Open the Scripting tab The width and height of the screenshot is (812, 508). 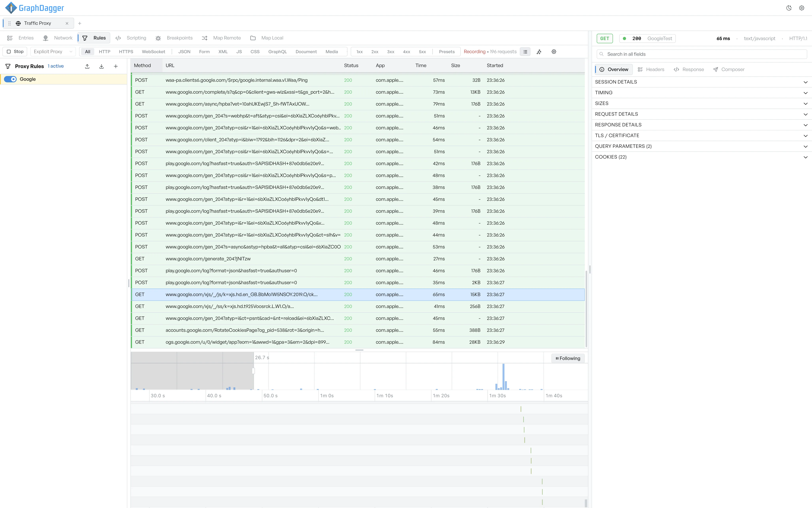click(131, 38)
